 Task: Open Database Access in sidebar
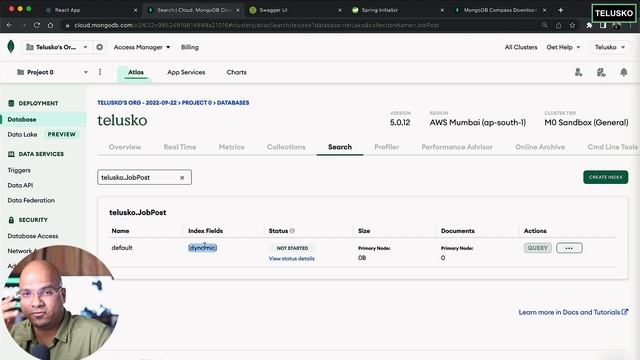[33, 236]
